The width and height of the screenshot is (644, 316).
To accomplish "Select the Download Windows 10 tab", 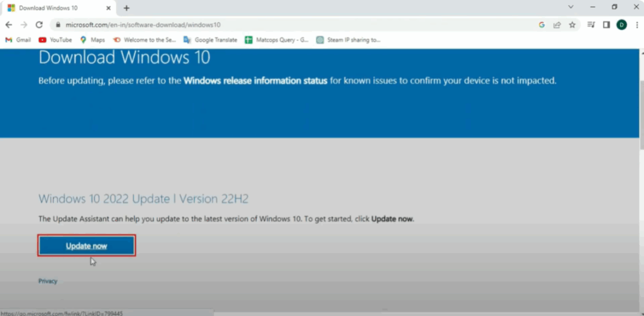I will [60, 8].
